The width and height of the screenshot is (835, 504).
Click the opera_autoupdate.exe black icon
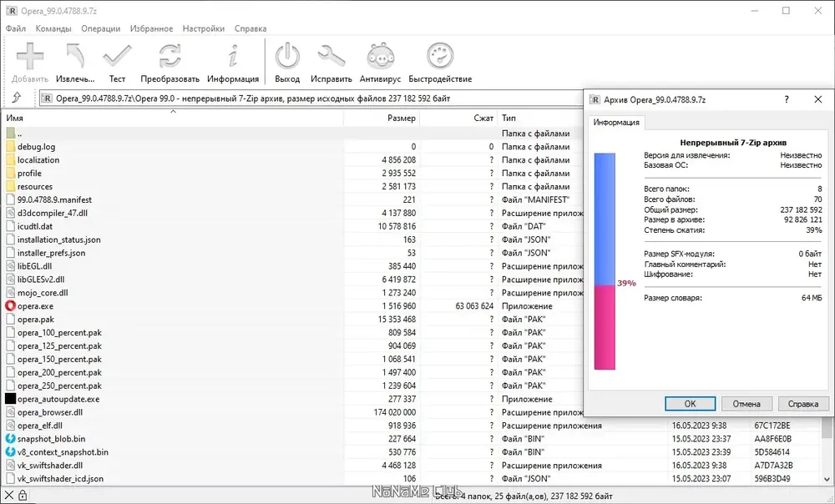click(x=10, y=399)
